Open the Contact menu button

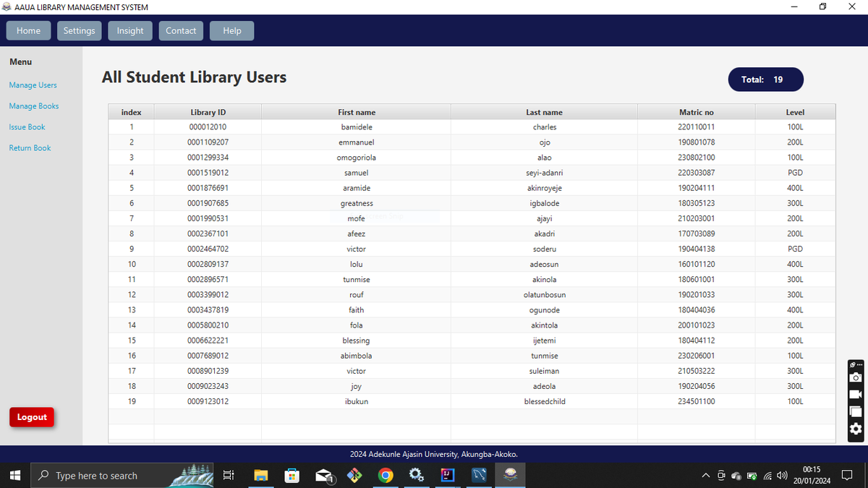pyautogui.click(x=181, y=30)
